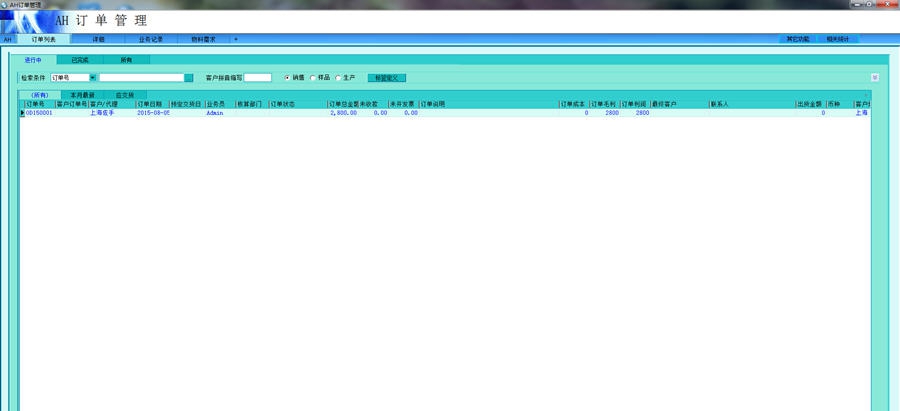
Task: Sort by the 未开发票 column header
Action: (x=403, y=104)
